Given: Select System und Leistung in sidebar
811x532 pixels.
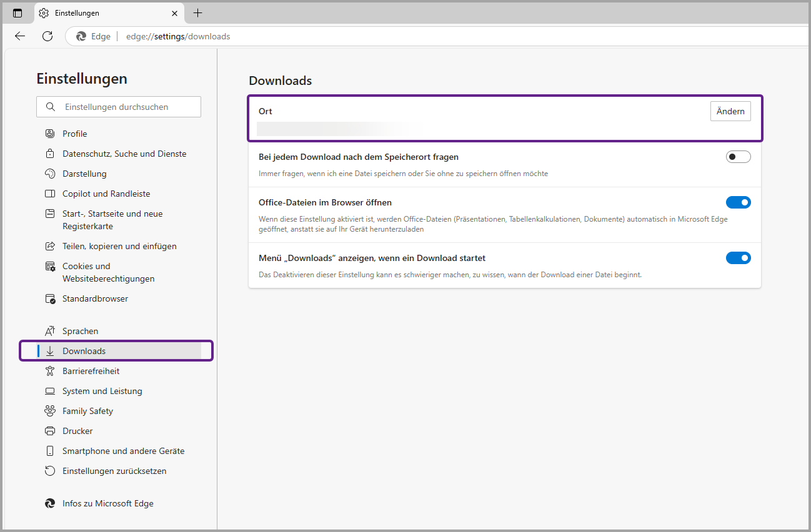Looking at the screenshot, I should coord(102,391).
